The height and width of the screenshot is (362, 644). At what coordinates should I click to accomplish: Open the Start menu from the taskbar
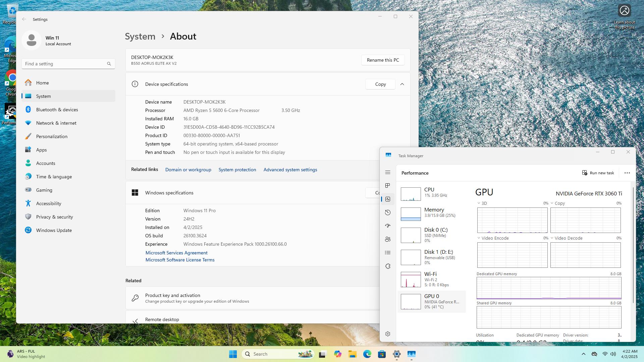(233, 354)
